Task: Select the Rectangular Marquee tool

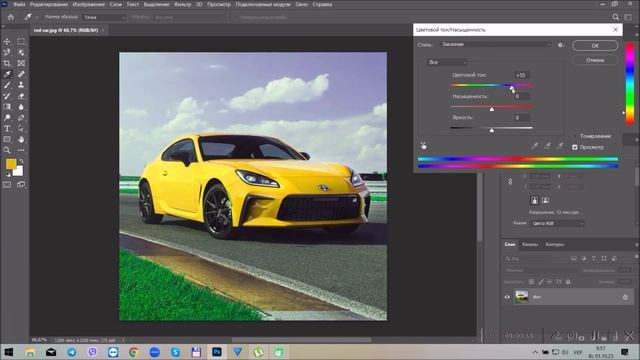Action: click(21, 42)
